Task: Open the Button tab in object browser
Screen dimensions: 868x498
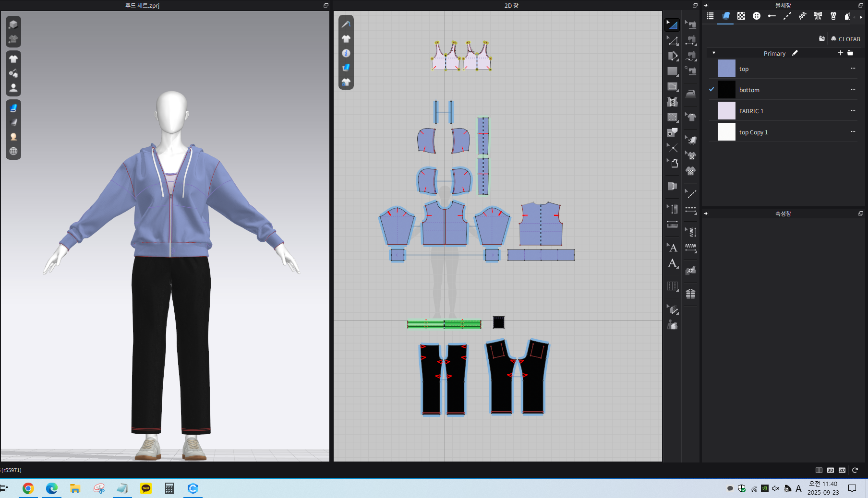Action: coord(757,16)
